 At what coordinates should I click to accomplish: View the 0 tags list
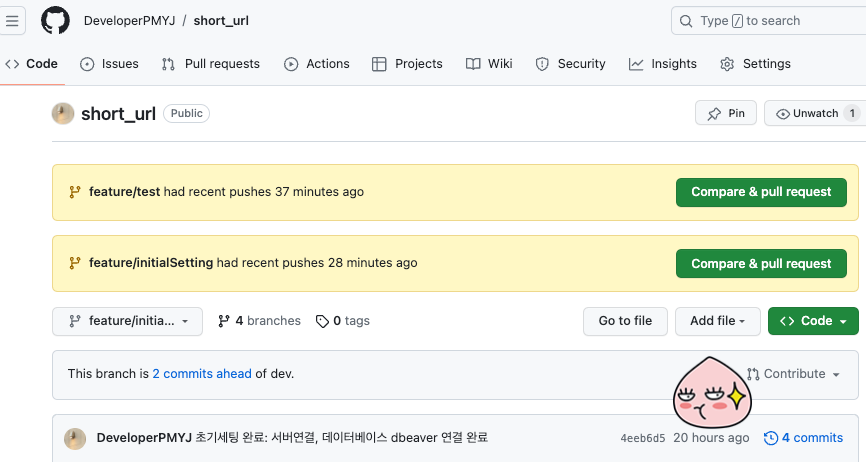coord(342,321)
